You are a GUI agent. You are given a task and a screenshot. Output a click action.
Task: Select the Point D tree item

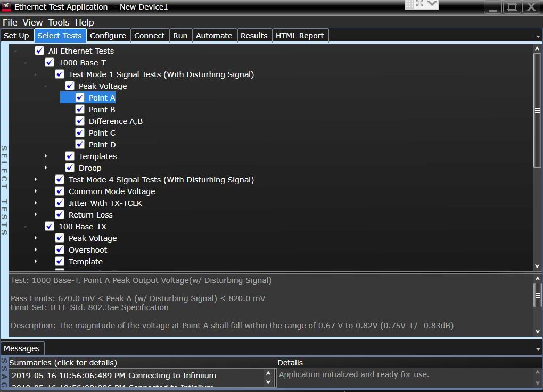[x=102, y=145]
